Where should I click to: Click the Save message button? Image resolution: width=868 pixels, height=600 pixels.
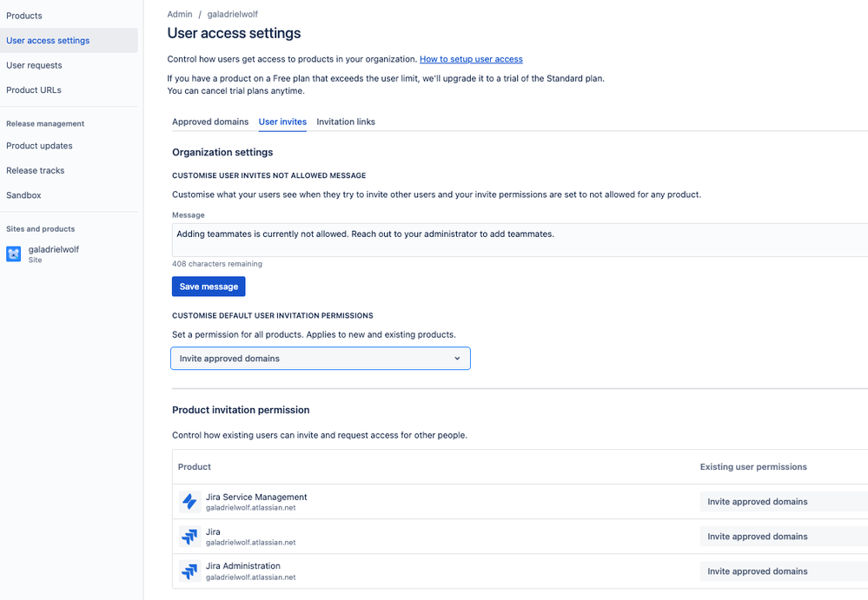click(x=209, y=287)
